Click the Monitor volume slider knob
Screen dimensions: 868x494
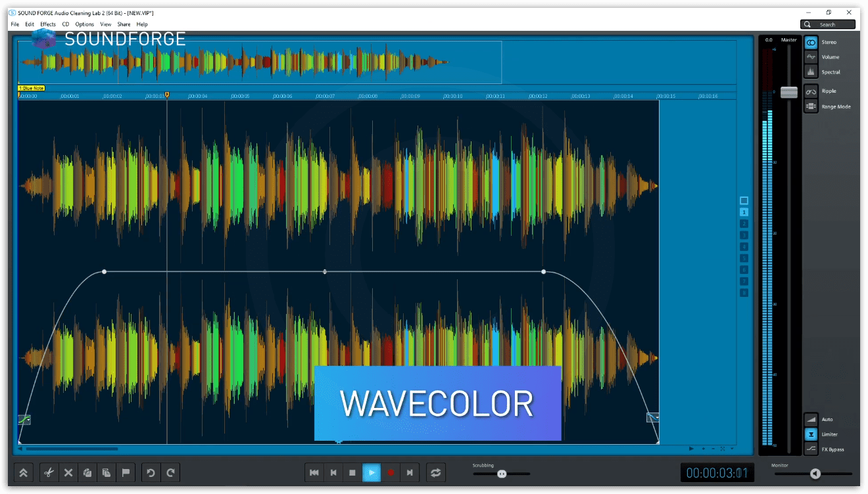815,474
